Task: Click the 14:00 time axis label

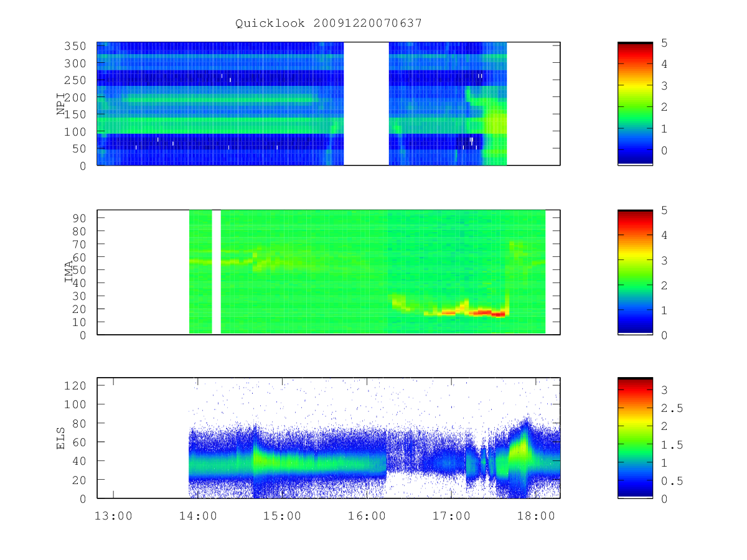Action: [x=198, y=516]
